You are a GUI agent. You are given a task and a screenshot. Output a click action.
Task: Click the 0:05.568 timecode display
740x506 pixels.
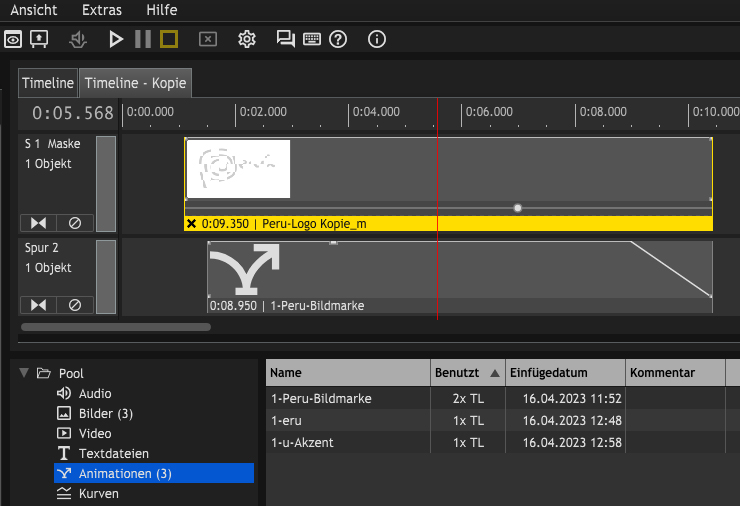(x=73, y=113)
